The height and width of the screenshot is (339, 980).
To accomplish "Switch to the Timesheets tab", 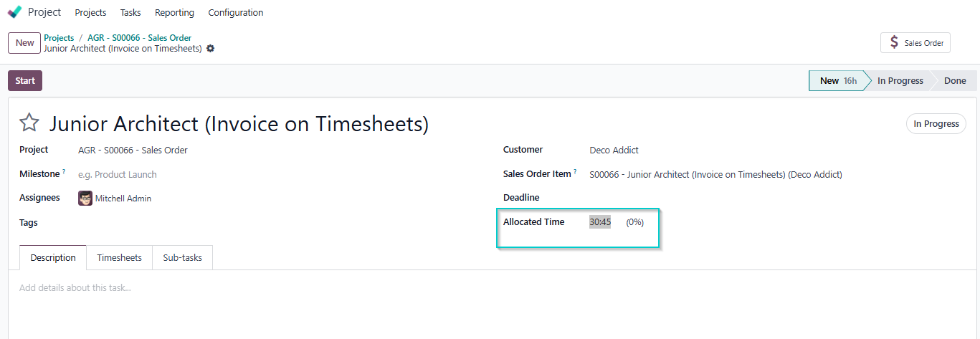I will pos(119,258).
